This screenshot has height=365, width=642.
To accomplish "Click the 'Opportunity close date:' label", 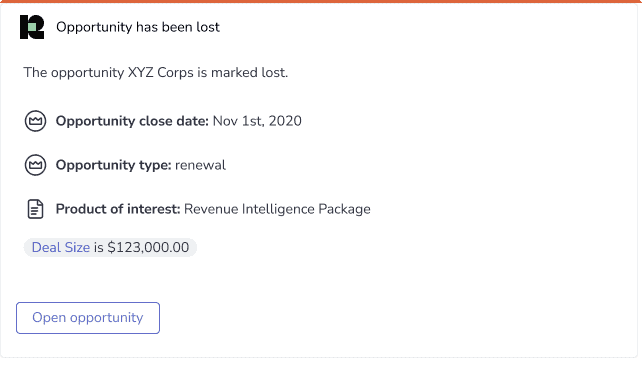I will 132,121.
